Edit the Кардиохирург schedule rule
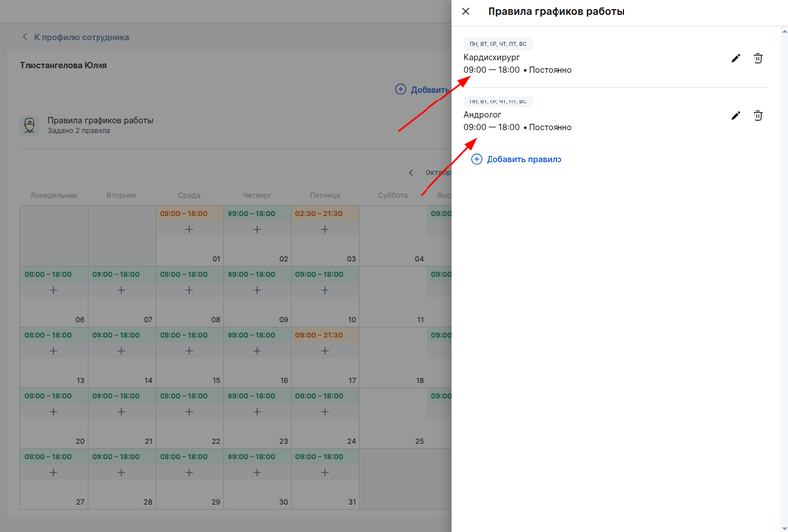 coord(735,59)
